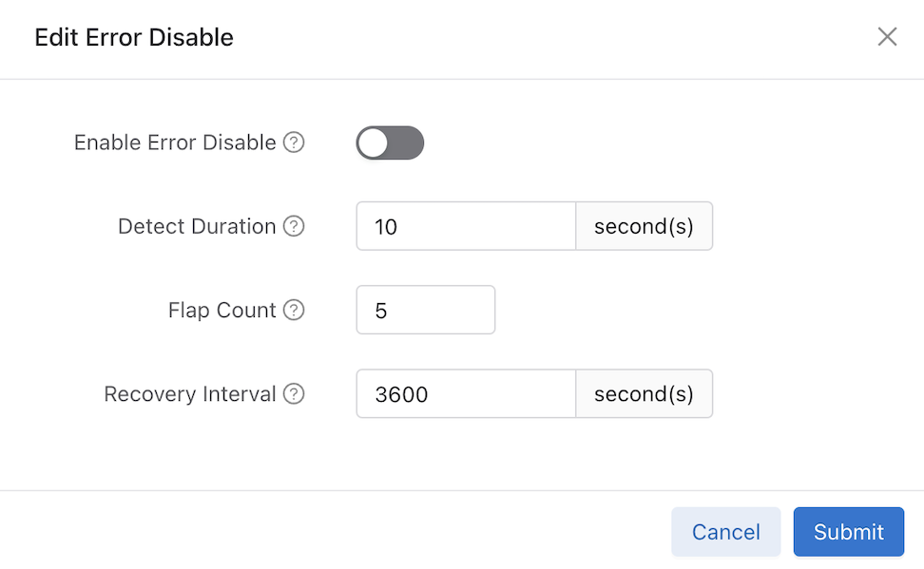Select the Recovery Interval field showing 3600

click(x=466, y=393)
